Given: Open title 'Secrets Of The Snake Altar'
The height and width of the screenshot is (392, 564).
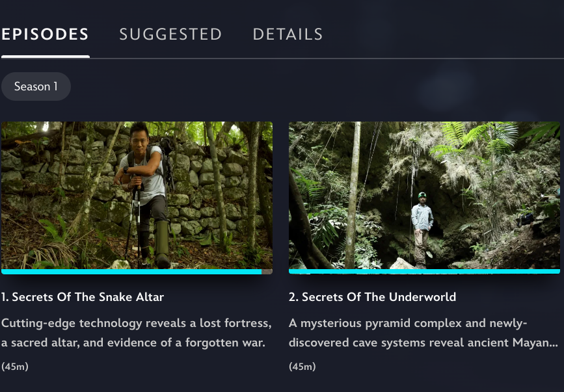Looking at the screenshot, I should tap(83, 297).
